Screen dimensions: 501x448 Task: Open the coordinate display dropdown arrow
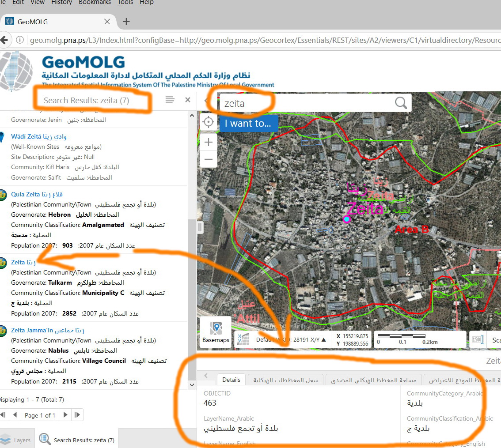(324, 339)
